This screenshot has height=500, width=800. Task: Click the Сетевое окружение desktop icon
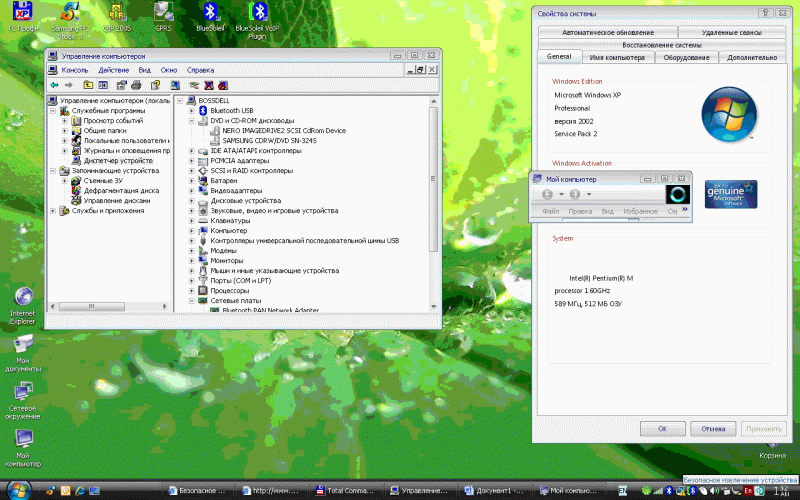pyautogui.click(x=23, y=401)
